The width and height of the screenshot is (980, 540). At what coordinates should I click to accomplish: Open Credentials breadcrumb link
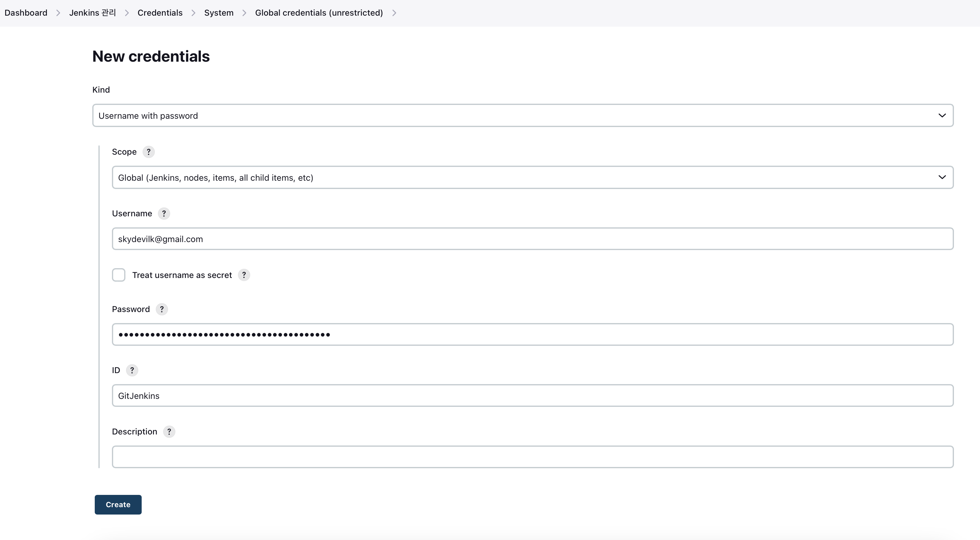160,13
